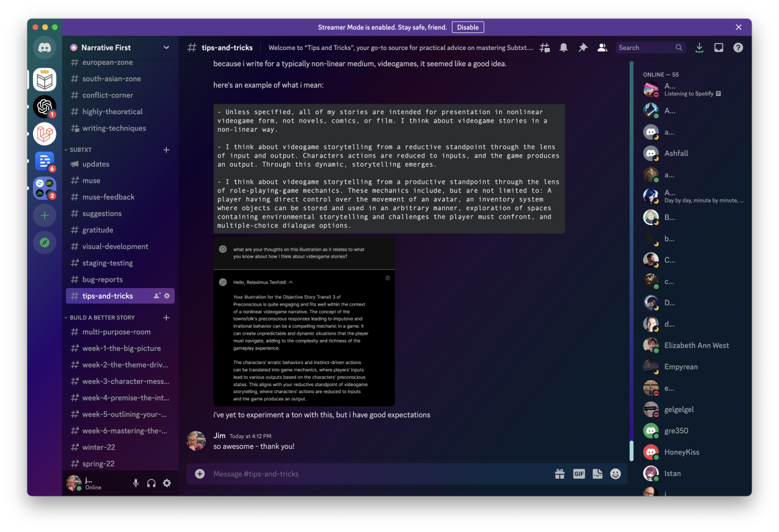Open the gift picker in message bar

(560, 474)
